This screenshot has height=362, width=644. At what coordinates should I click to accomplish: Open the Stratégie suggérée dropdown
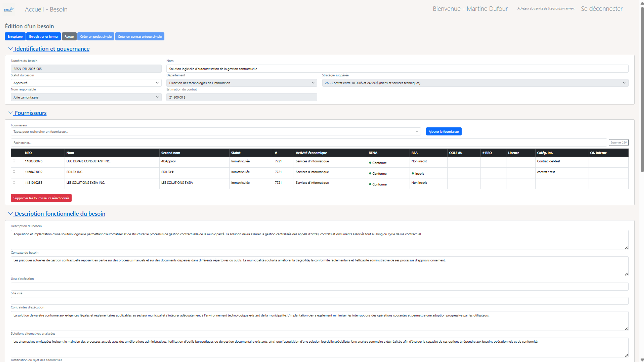point(475,83)
